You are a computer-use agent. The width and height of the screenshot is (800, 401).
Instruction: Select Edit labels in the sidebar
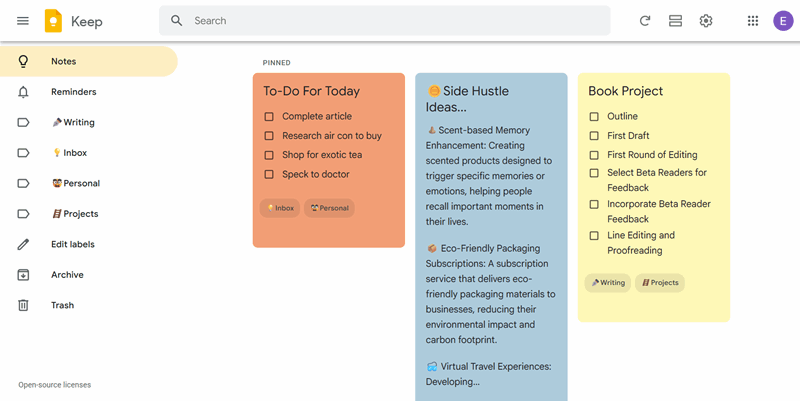tap(72, 245)
